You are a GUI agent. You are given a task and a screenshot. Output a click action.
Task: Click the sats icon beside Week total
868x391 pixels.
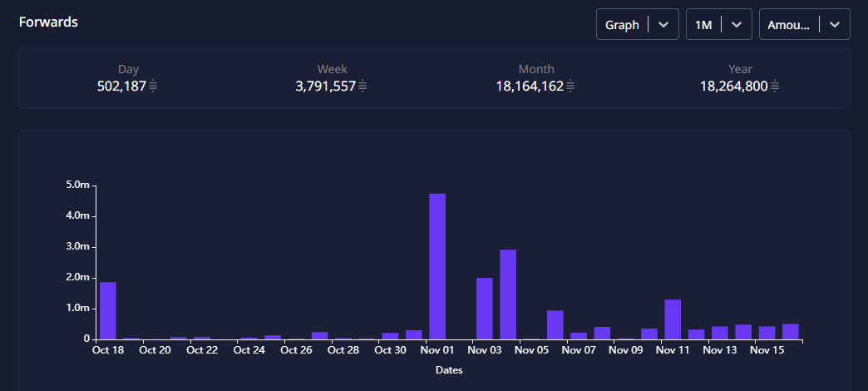362,86
